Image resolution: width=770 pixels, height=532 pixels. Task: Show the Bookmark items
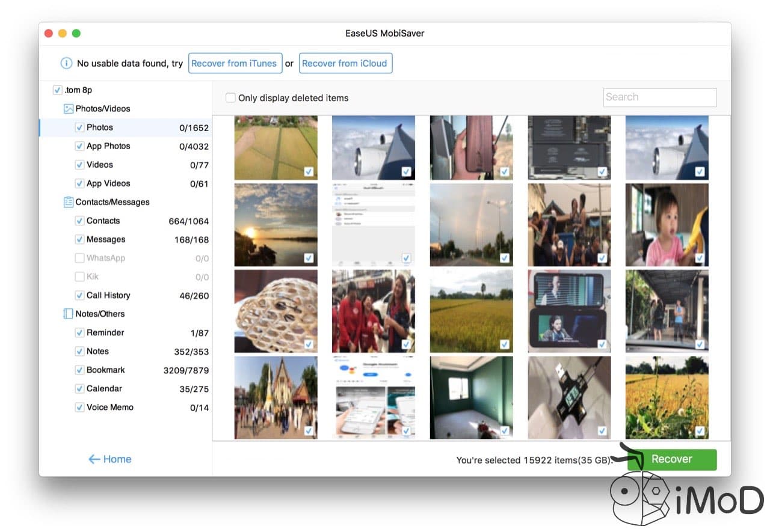pyautogui.click(x=106, y=370)
